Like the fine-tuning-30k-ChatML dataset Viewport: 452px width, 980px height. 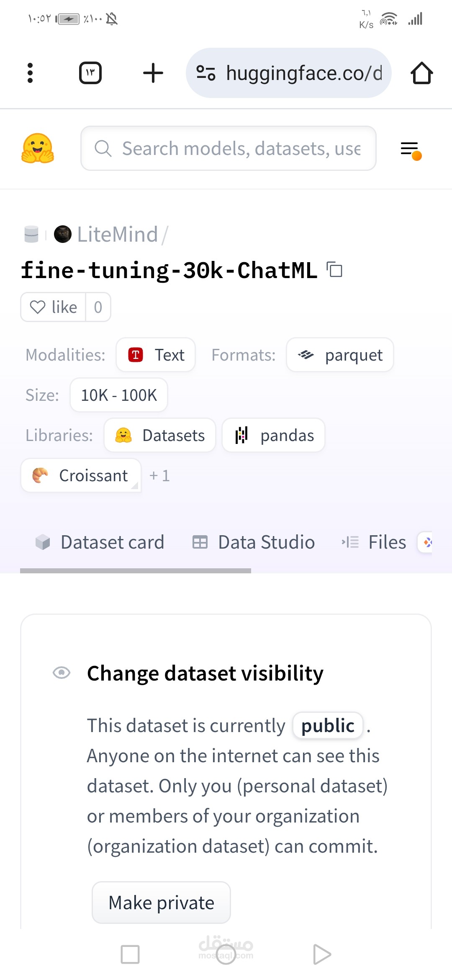pos(54,307)
